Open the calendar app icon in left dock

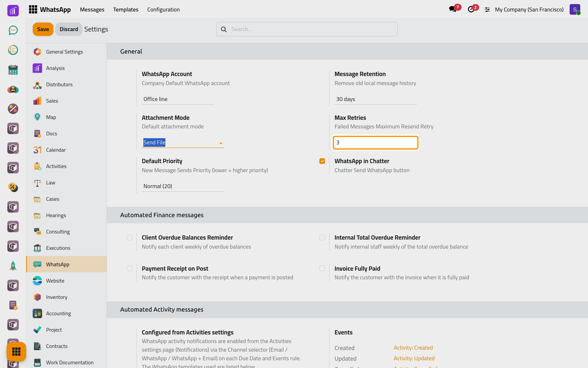pyautogui.click(x=13, y=70)
